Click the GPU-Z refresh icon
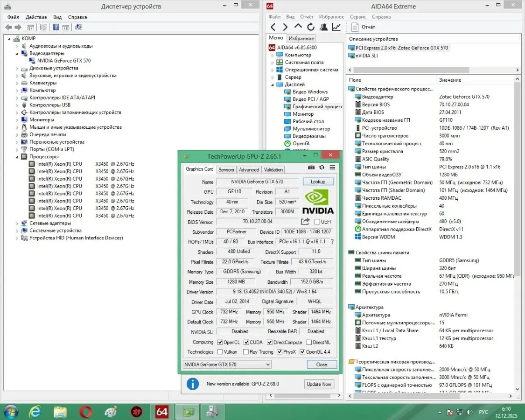 [x=322, y=168]
